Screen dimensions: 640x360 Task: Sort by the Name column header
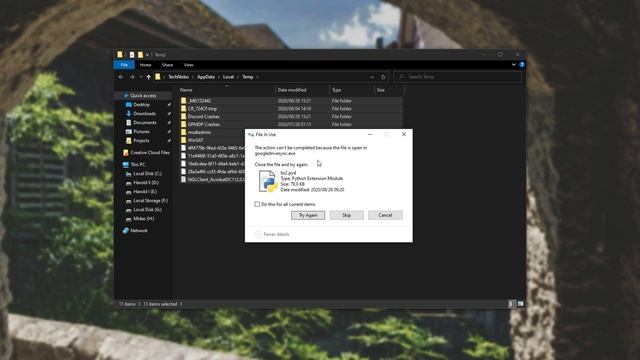pos(227,90)
